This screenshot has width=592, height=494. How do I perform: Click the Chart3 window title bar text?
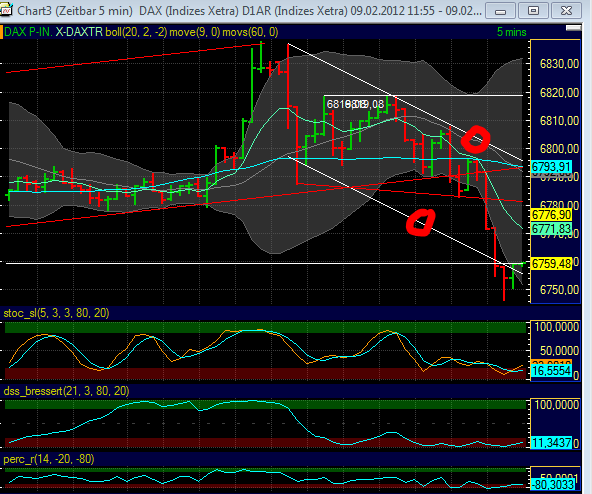[x=249, y=11]
